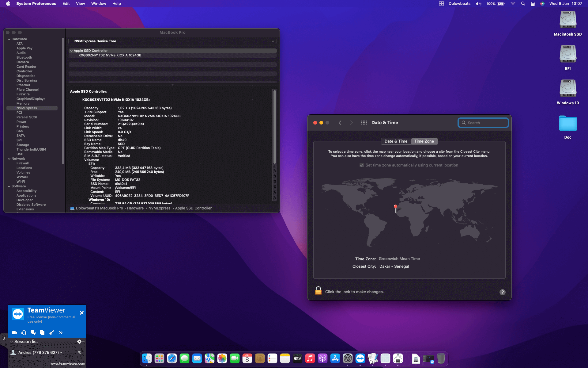Open the Session list gear settings icon
Image resolution: width=588 pixels, height=368 pixels.
79,341
